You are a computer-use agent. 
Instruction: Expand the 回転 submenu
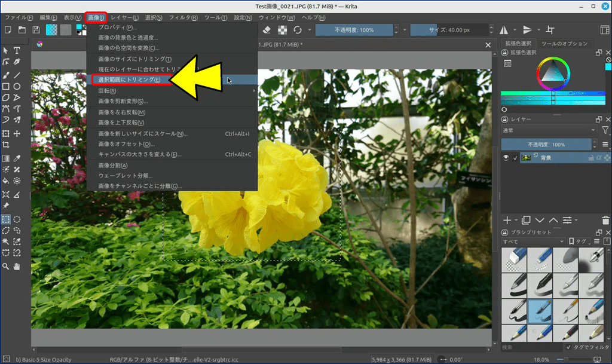172,91
